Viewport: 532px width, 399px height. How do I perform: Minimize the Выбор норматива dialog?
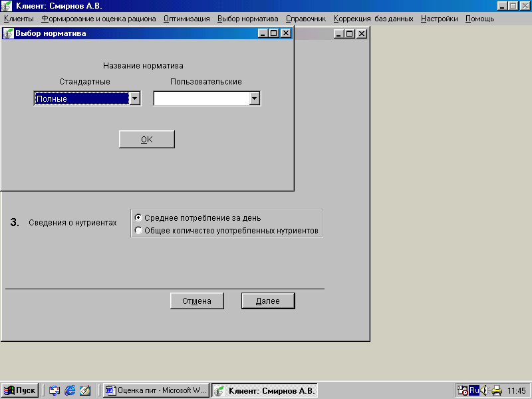[x=263, y=33]
